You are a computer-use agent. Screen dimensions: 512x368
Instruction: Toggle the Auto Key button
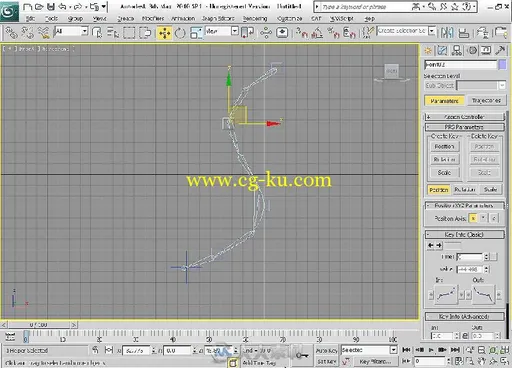coord(326,350)
